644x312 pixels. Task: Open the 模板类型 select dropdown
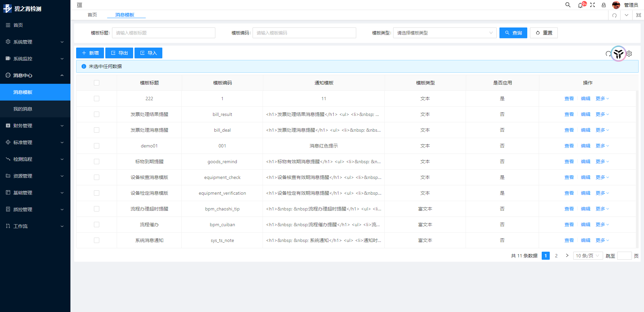[x=445, y=33]
